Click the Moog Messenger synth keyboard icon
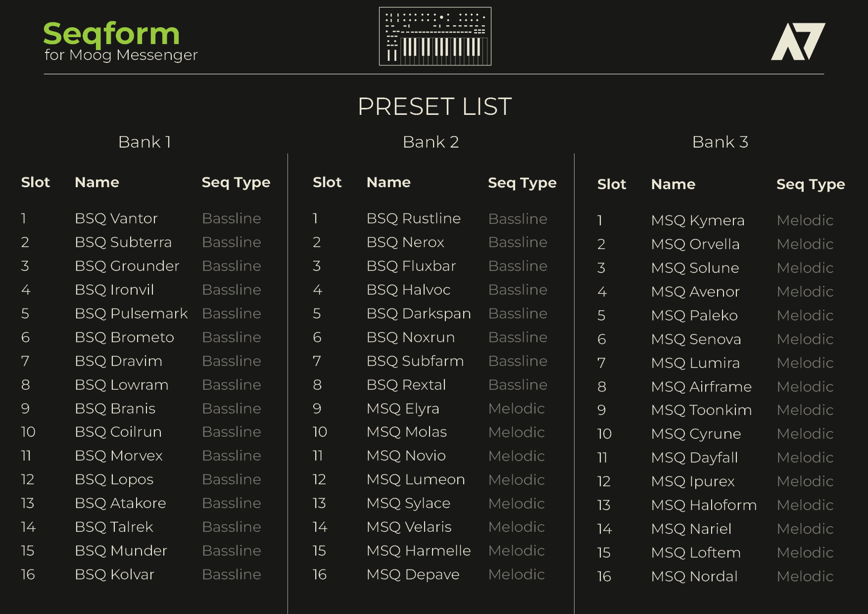This screenshot has height=614, width=868. [x=435, y=36]
